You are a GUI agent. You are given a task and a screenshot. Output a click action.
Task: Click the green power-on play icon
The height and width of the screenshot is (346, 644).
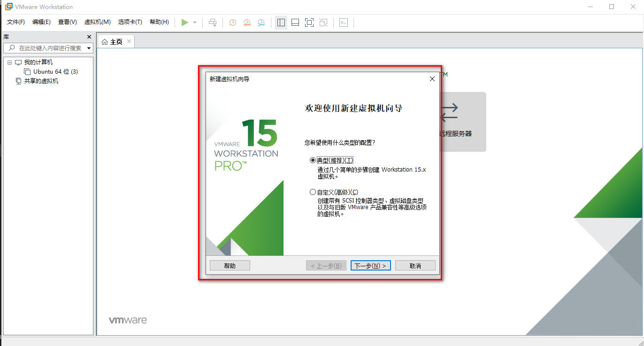pos(185,23)
